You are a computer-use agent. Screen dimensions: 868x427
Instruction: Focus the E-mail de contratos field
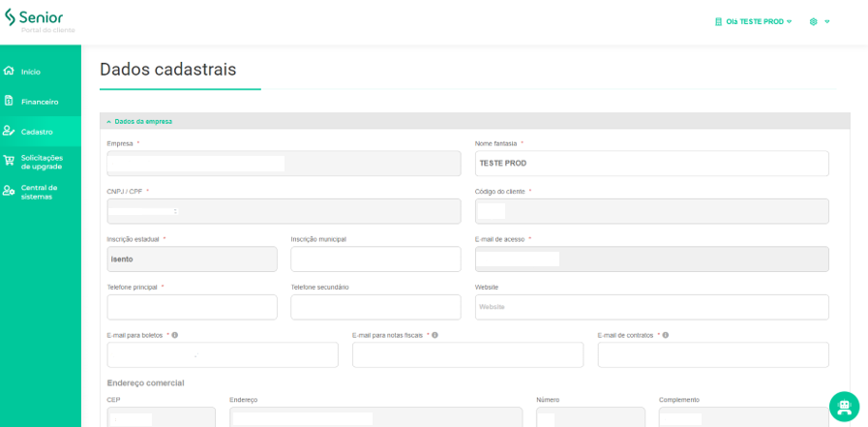coord(713,354)
